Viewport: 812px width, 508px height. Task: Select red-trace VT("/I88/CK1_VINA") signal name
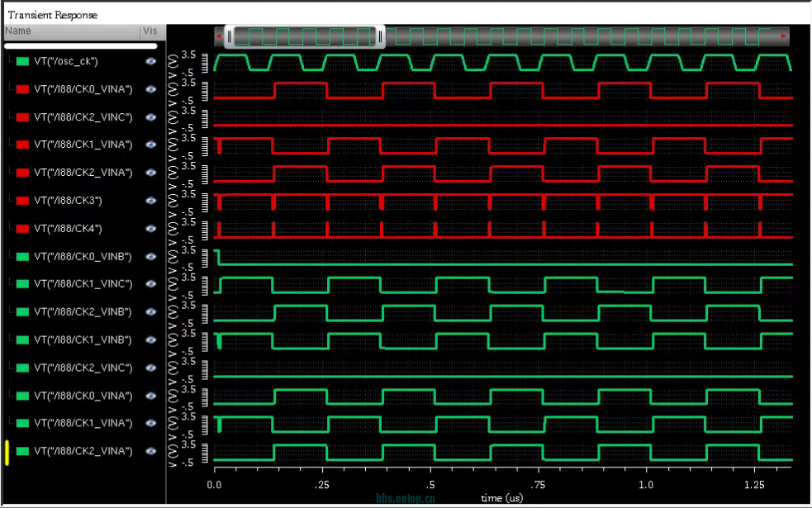(x=83, y=145)
